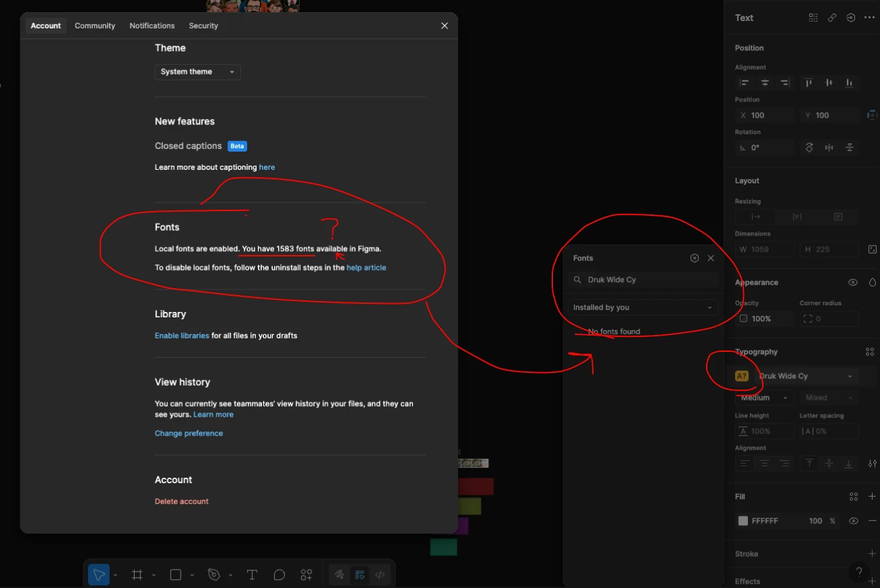Click the align bottom icon under Position

point(849,83)
